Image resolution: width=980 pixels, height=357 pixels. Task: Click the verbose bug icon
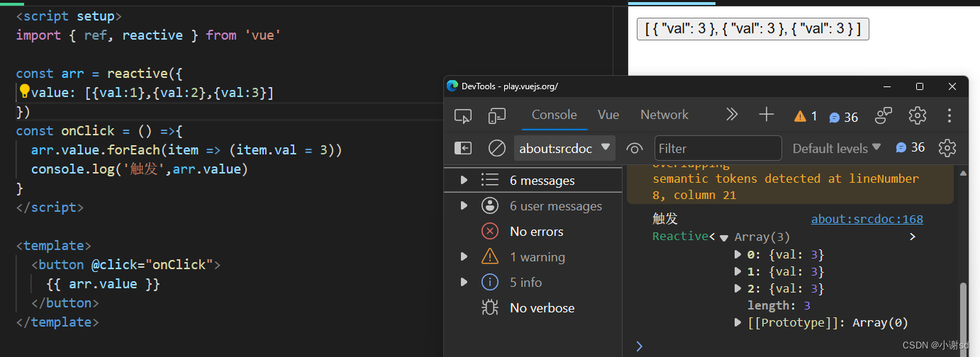coord(490,308)
